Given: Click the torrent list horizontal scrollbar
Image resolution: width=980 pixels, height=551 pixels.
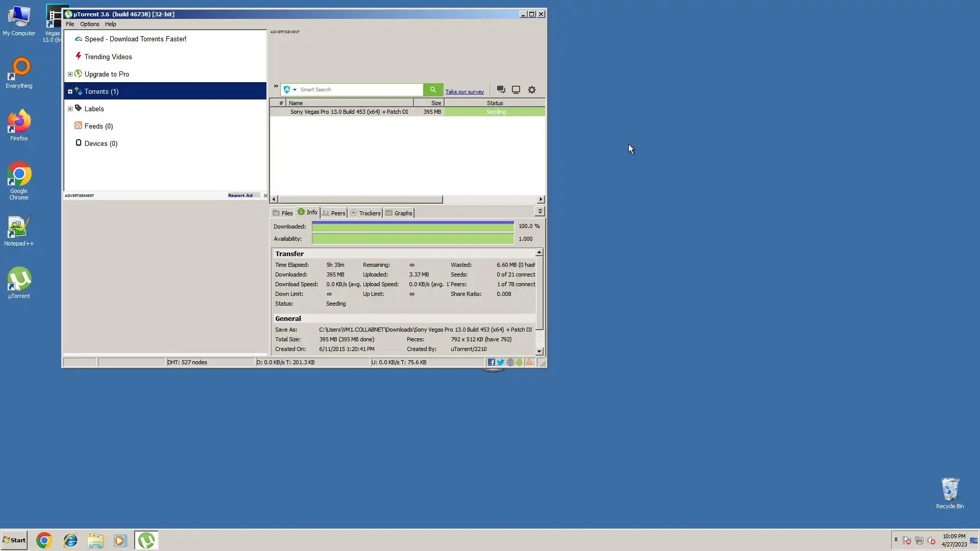Looking at the screenshot, I should (360, 199).
